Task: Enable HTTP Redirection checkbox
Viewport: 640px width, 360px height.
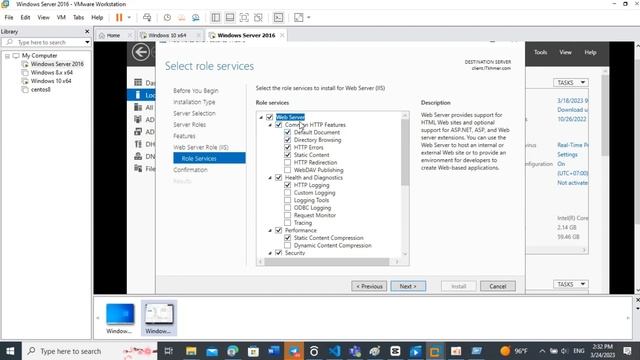Action: tap(287, 162)
